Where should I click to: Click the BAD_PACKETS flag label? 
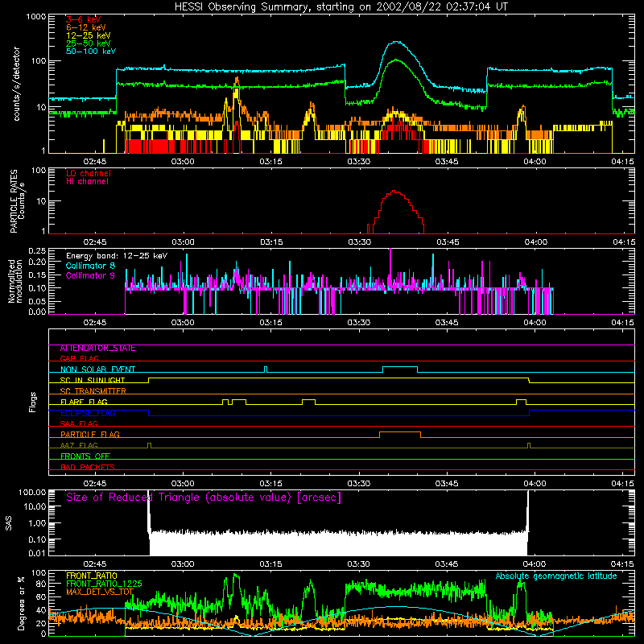[x=88, y=467]
